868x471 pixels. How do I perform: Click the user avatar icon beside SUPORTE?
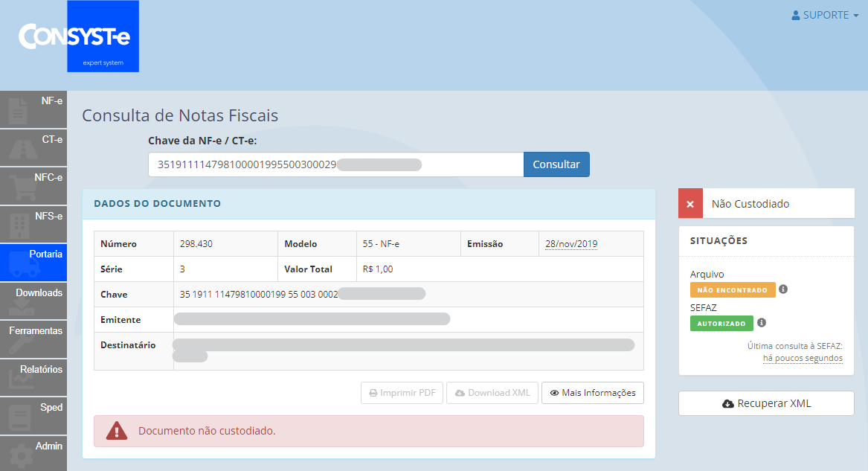pos(796,16)
